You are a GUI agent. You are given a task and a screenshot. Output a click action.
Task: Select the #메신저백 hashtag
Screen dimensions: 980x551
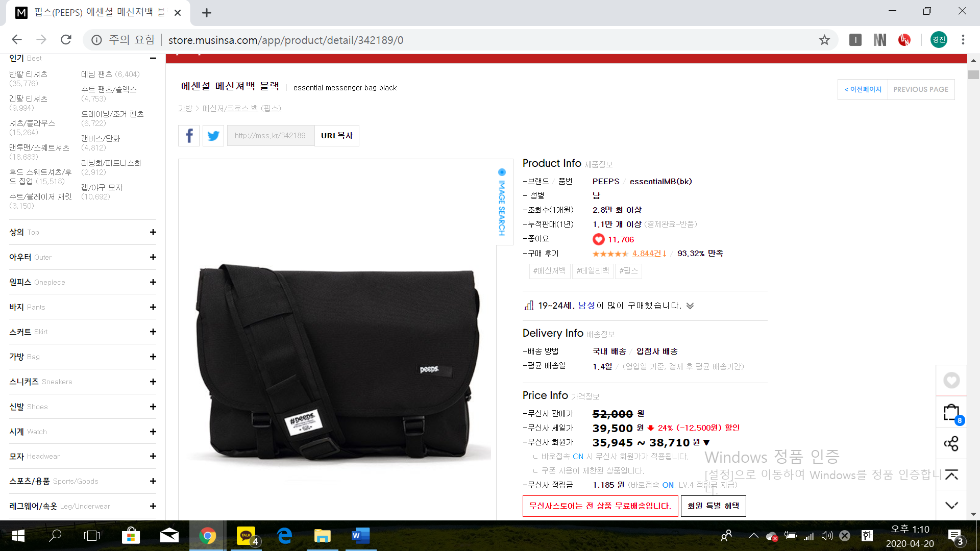(549, 271)
